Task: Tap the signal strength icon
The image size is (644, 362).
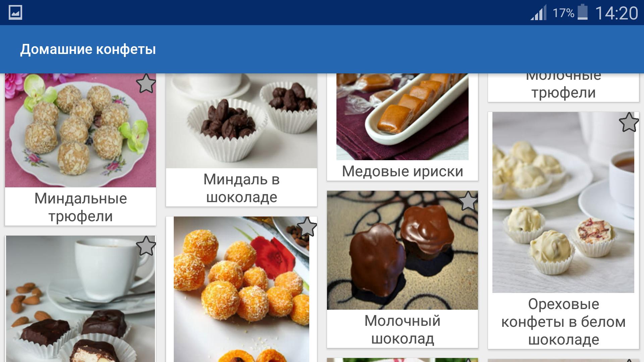Action: point(538,13)
